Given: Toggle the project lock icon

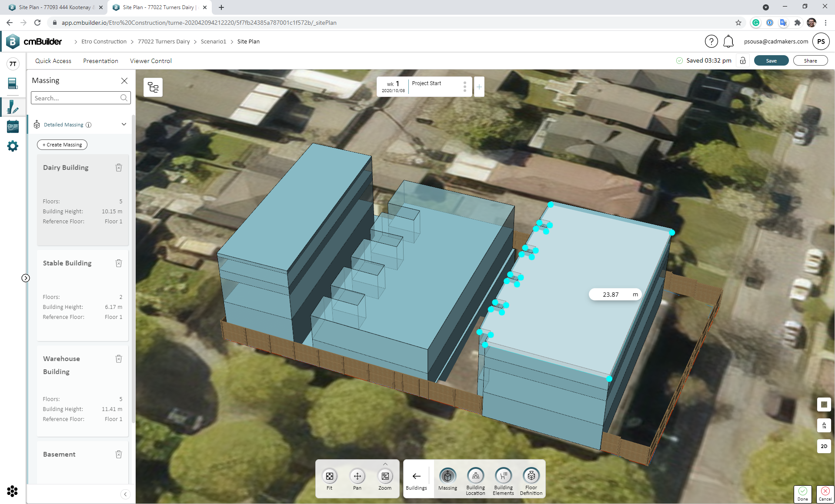Looking at the screenshot, I should 743,61.
